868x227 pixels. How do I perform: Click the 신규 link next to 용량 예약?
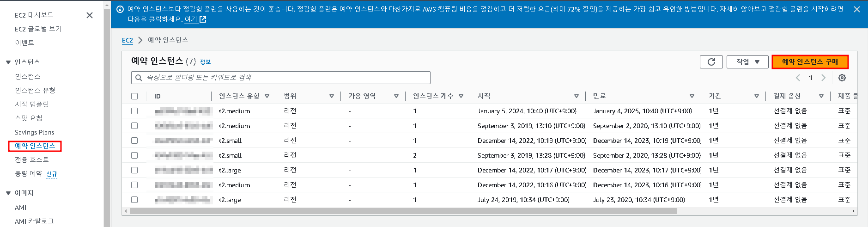52,174
